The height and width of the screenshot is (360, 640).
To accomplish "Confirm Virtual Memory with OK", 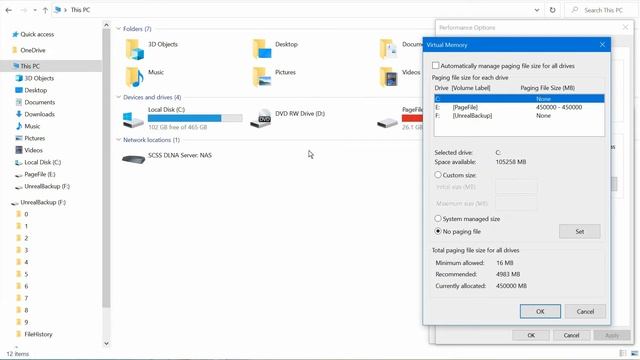I will (x=540, y=311).
